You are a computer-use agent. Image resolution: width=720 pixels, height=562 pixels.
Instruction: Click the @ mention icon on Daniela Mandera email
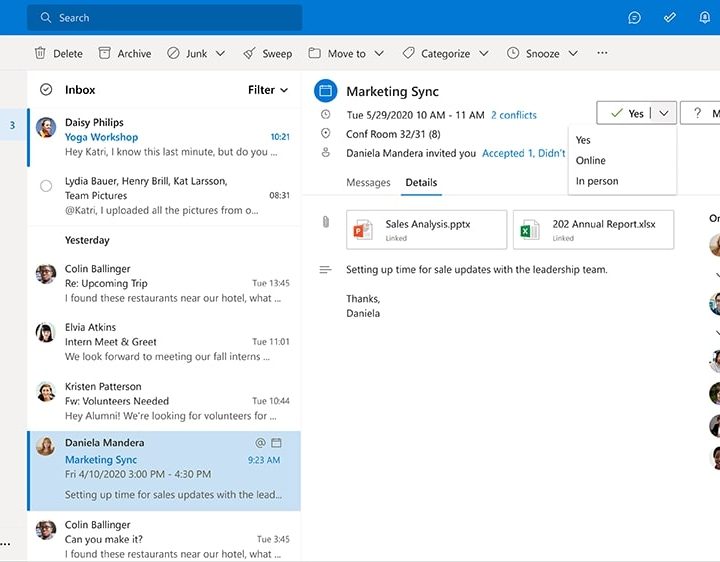point(260,443)
